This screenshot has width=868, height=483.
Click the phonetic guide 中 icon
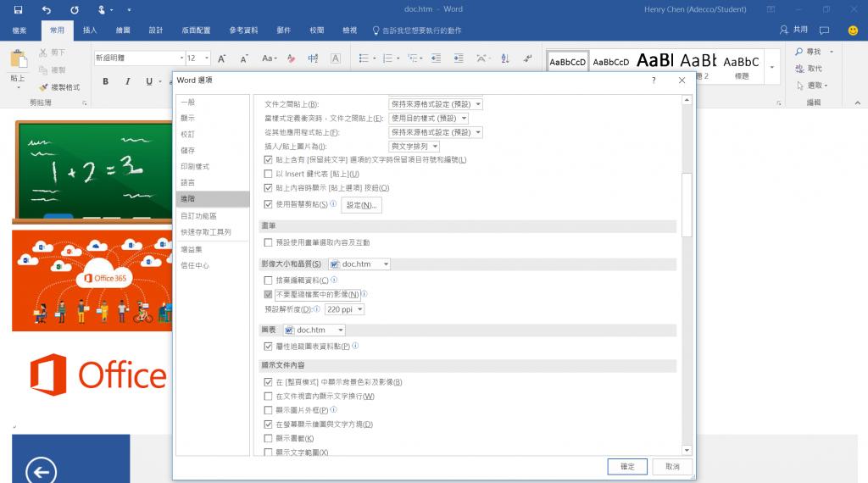point(313,58)
